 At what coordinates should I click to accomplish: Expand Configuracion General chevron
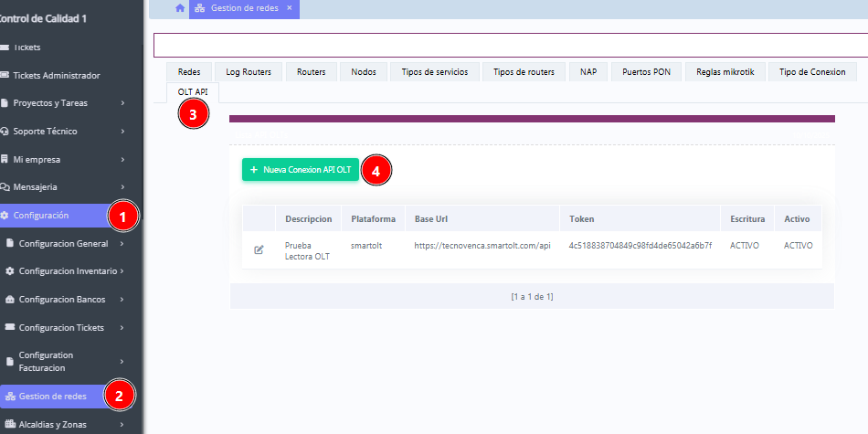(122, 244)
